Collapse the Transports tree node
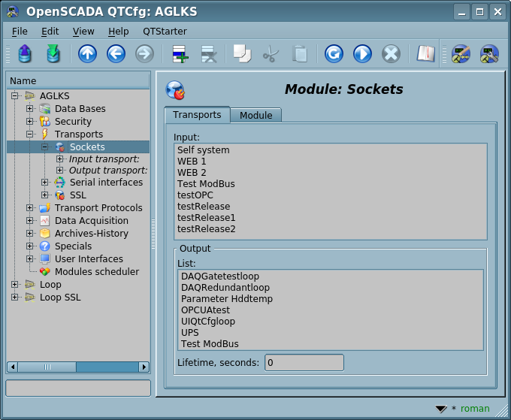The image size is (511, 420). [x=30, y=134]
